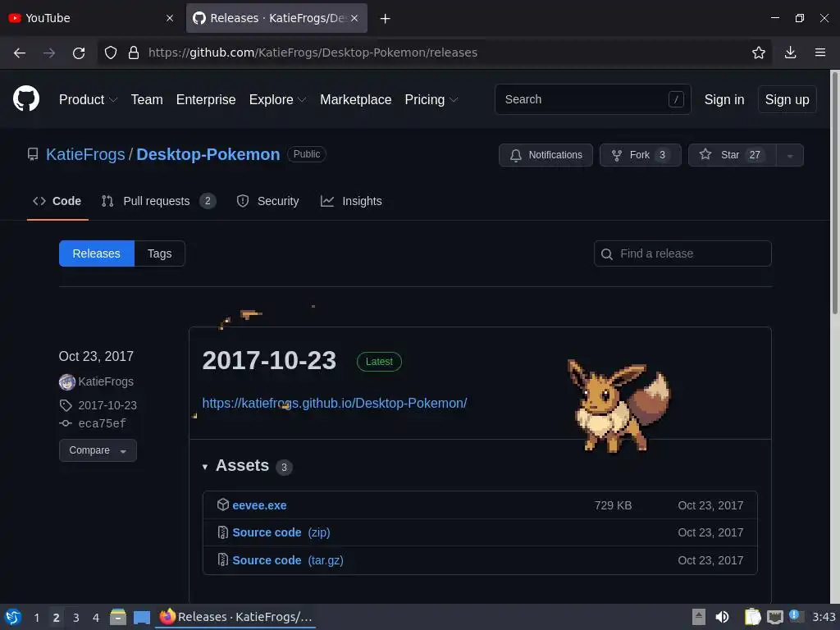Close the YouTube tab

click(170, 18)
